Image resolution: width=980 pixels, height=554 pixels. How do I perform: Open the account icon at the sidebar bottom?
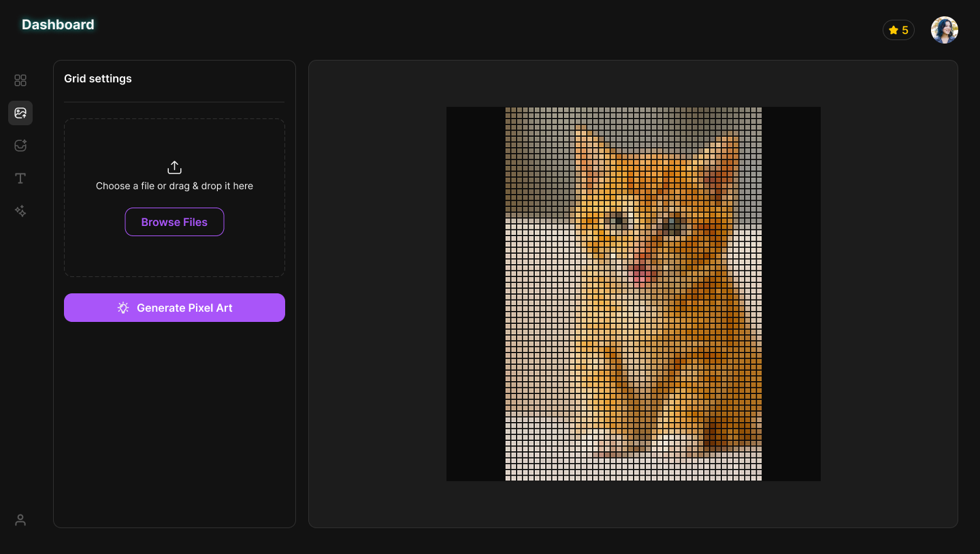click(20, 519)
